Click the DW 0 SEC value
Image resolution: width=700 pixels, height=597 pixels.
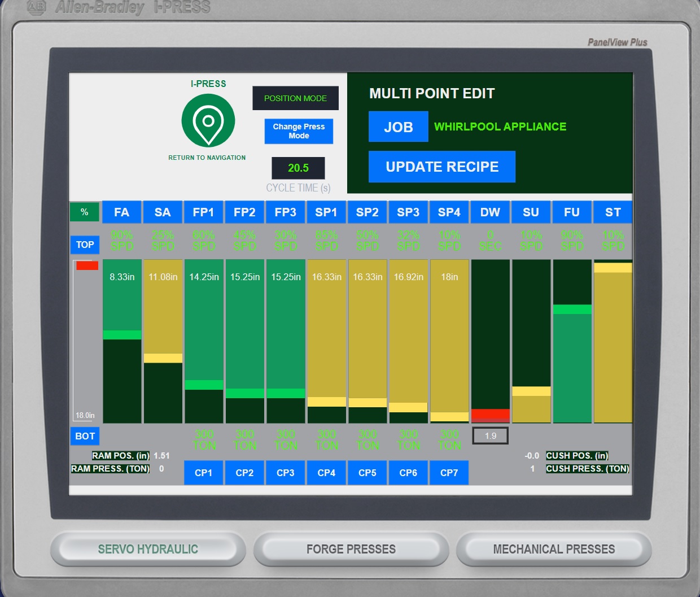coord(490,241)
